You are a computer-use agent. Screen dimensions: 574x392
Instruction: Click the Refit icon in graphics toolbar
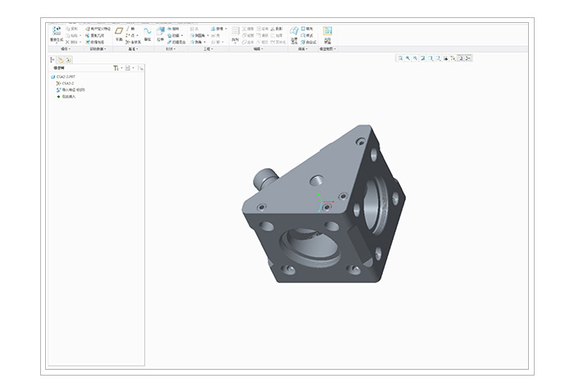(400, 58)
